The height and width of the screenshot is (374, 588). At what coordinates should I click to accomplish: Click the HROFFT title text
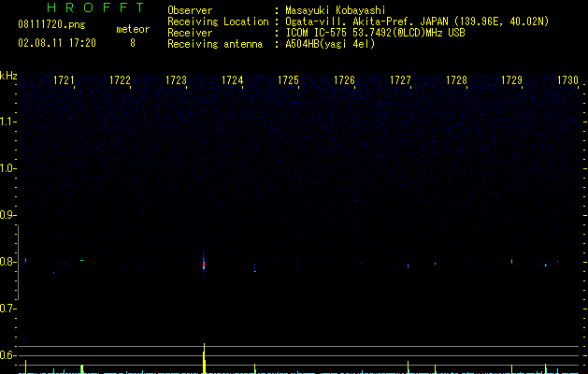[x=96, y=7]
